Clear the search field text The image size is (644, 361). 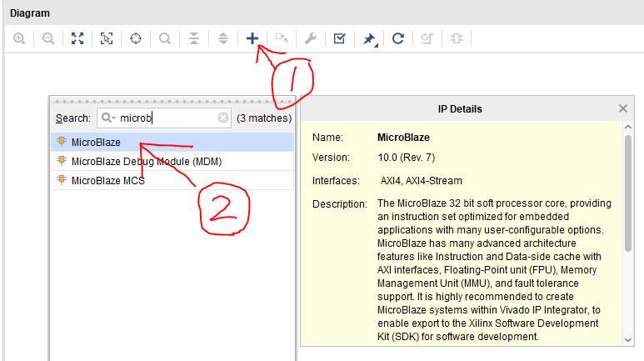pos(223,118)
